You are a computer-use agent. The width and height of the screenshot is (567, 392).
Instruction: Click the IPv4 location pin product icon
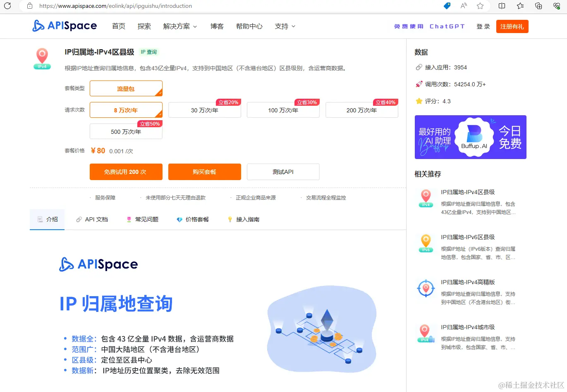42,59
